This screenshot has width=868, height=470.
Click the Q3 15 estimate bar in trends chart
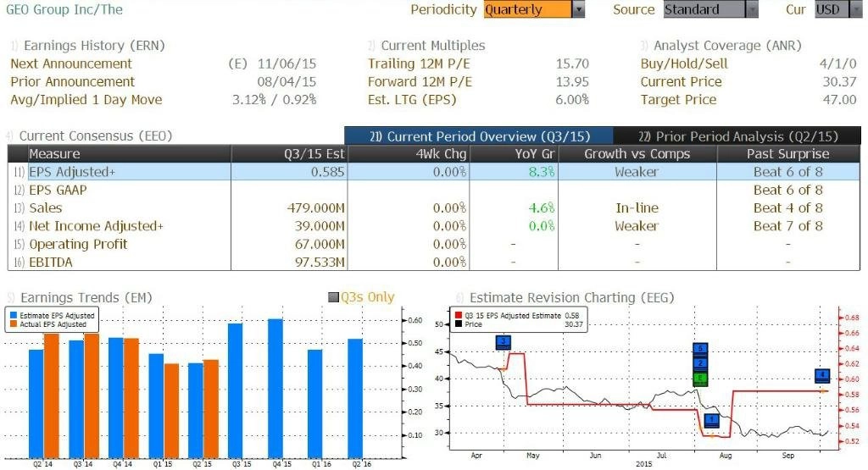click(236, 390)
